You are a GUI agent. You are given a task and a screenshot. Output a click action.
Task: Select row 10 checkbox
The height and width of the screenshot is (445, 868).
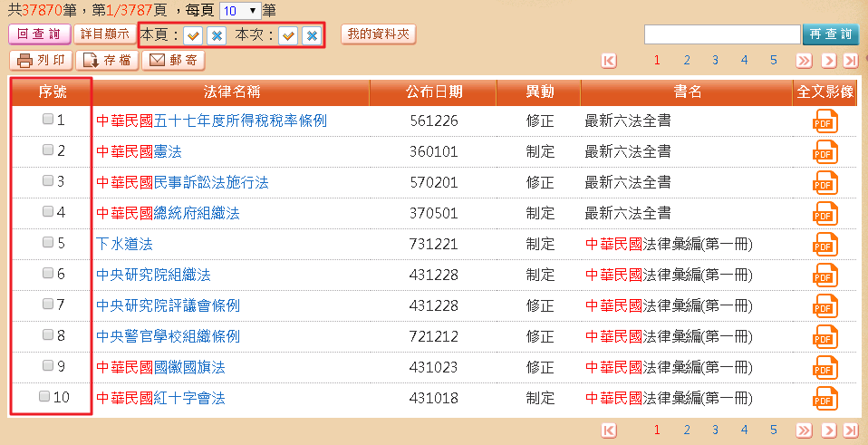[44, 397]
